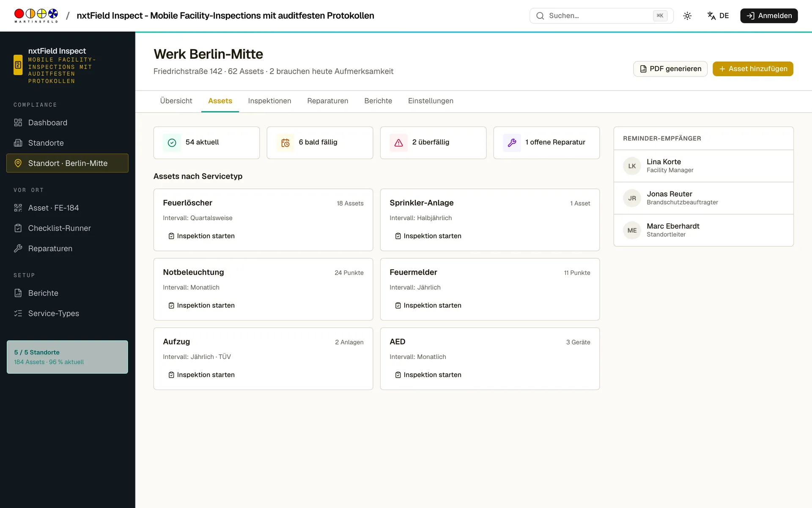
Task: Open Berichte in the sidebar
Action: pos(67,293)
